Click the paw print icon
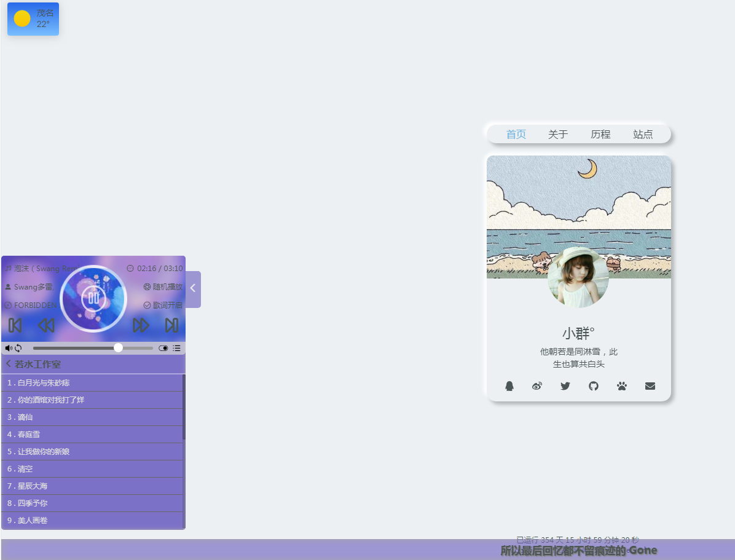 click(622, 386)
